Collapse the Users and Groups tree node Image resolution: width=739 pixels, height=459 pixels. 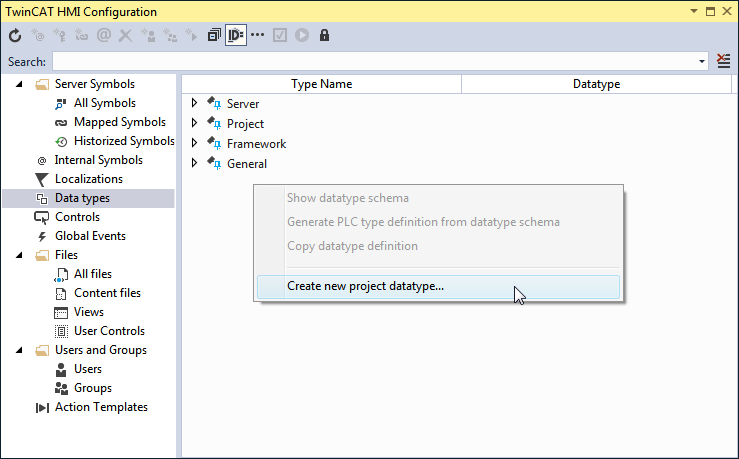point(19,351)
